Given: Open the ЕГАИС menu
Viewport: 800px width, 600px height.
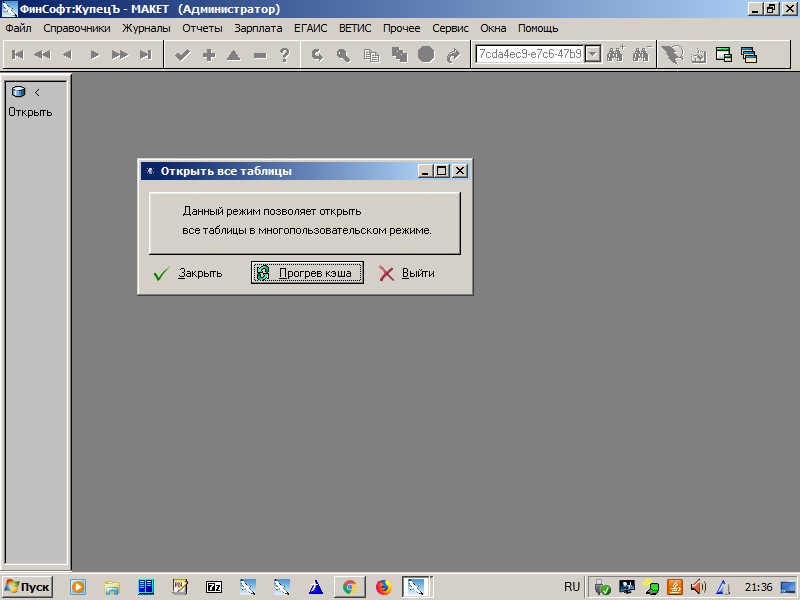Looking at the screenshot, I should 310,28.
